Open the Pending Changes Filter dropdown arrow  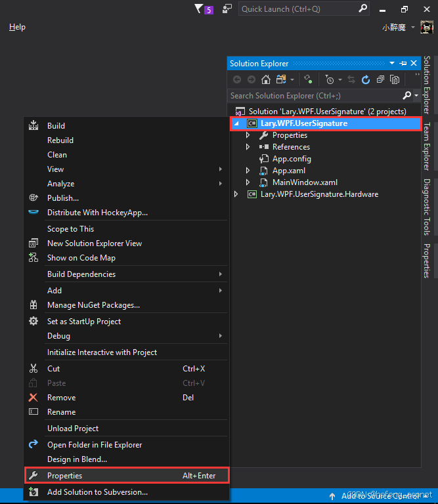click(340, 79)
